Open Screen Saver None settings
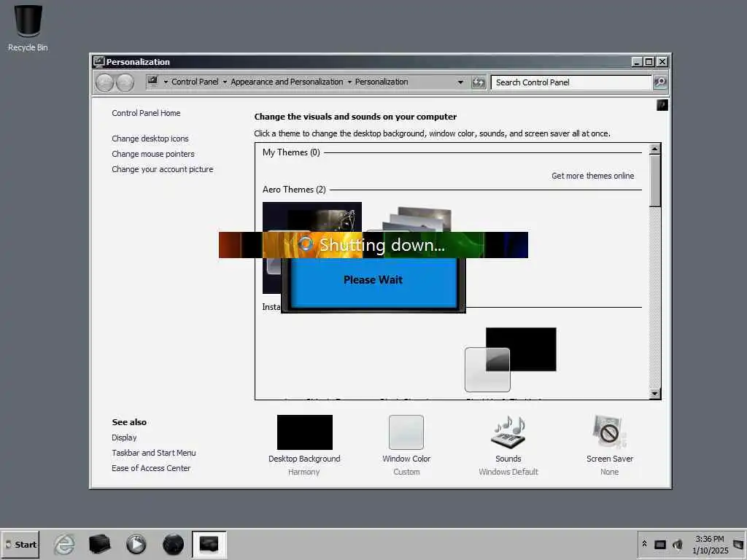 click(610, 446)
